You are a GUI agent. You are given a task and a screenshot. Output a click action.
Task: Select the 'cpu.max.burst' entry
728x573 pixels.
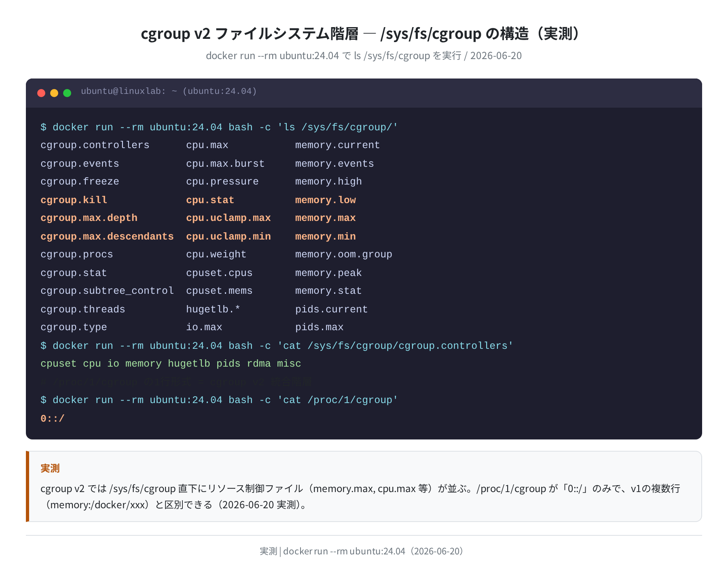pos(225,163)
